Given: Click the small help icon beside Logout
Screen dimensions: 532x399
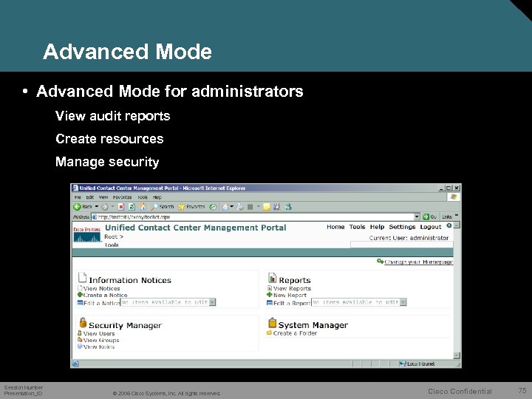Looking at the screenshot, I should point(449,226).
